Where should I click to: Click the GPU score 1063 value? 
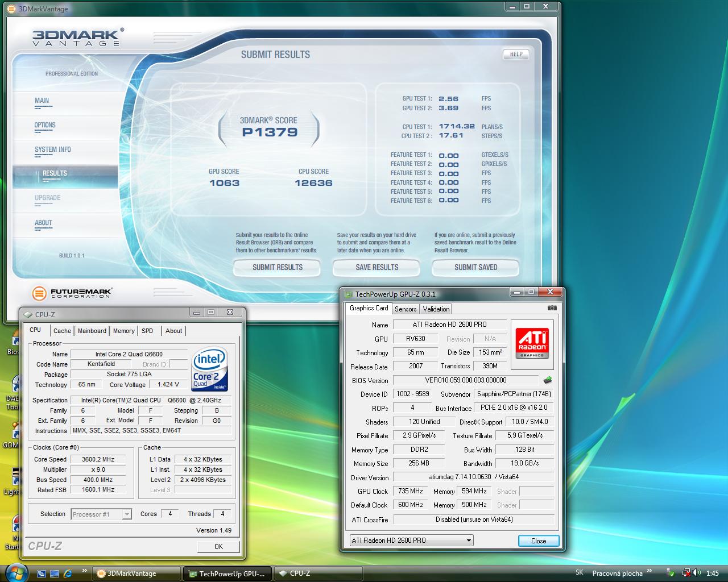point(224,183)
